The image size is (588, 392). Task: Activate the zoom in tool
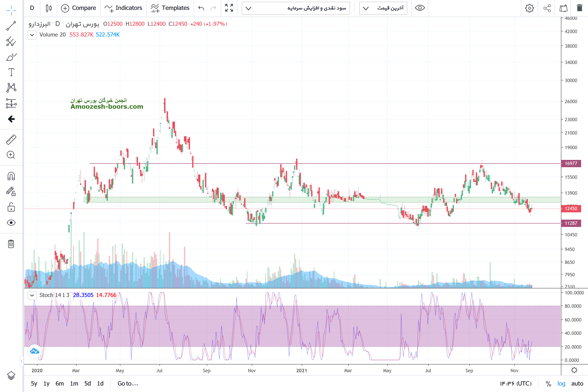[11, 155]
